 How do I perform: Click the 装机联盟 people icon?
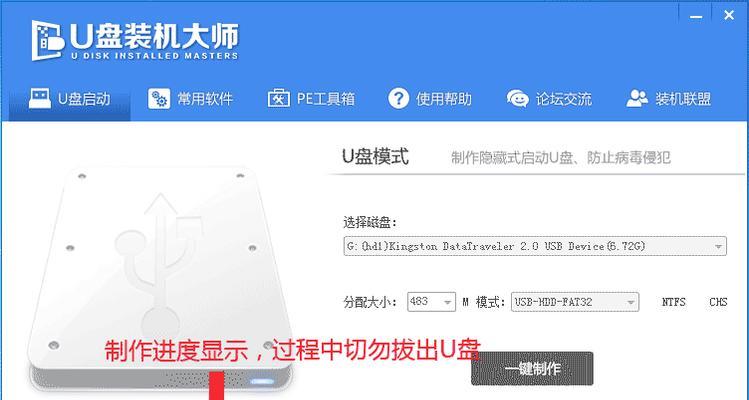(x=637, y=98)
